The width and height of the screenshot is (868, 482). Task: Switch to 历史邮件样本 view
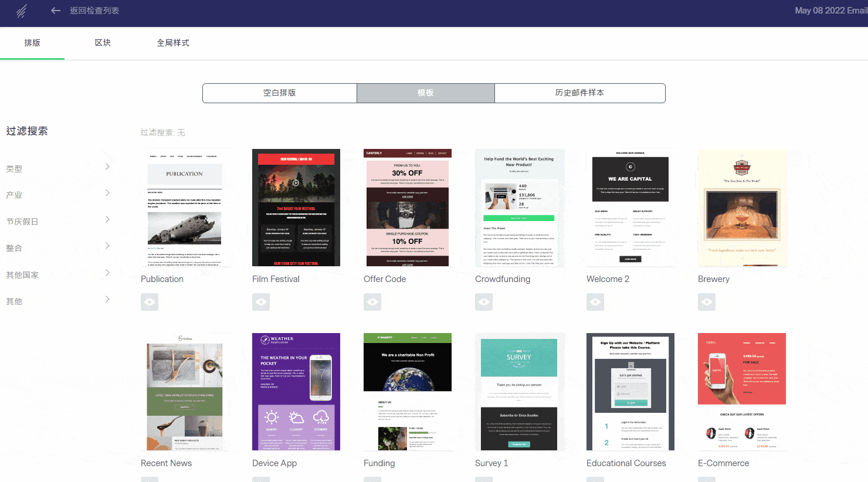[579, 93]
